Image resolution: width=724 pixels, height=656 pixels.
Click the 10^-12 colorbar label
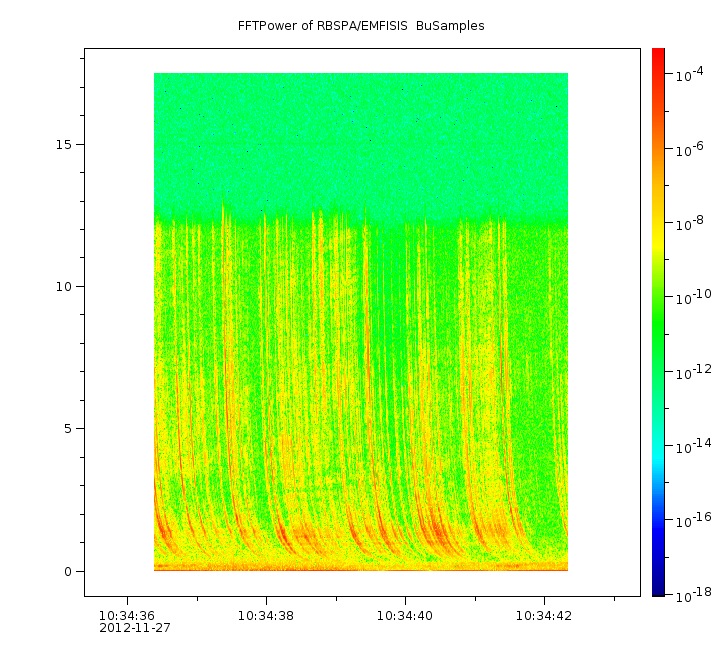coord(694,372)
